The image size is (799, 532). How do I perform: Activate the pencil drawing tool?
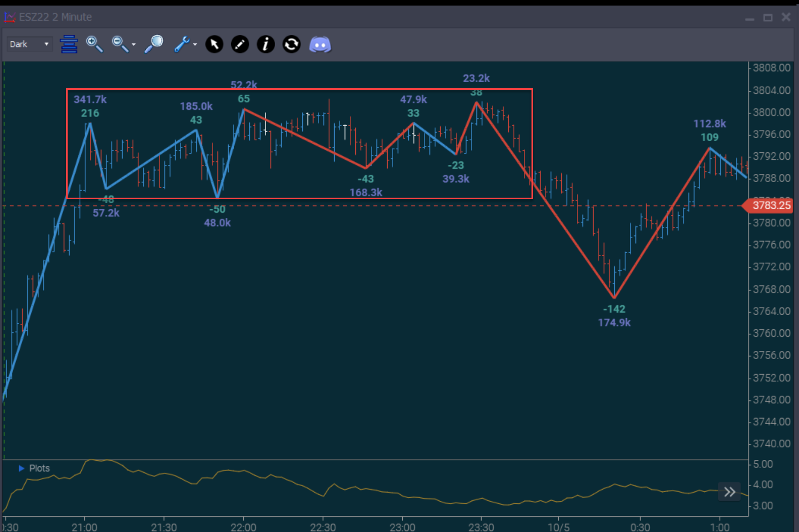pos(240,44)
